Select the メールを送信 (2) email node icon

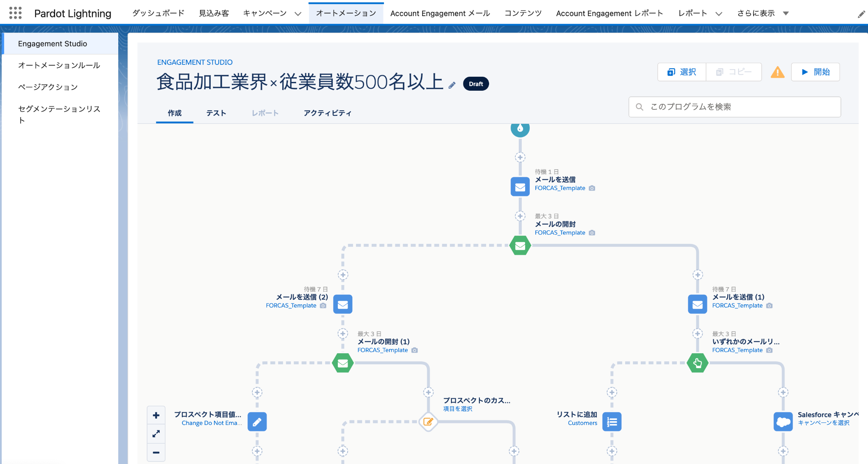(342, 304)
